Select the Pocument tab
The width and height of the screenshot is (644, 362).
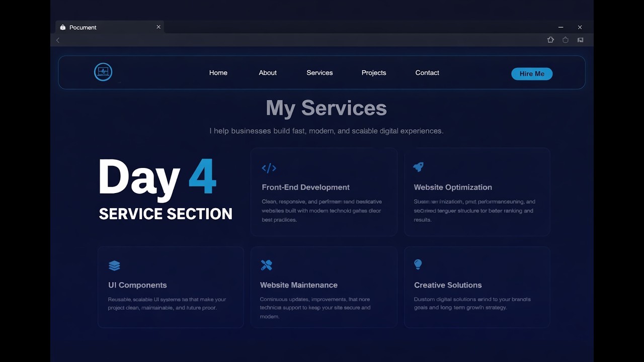(110, 27)
